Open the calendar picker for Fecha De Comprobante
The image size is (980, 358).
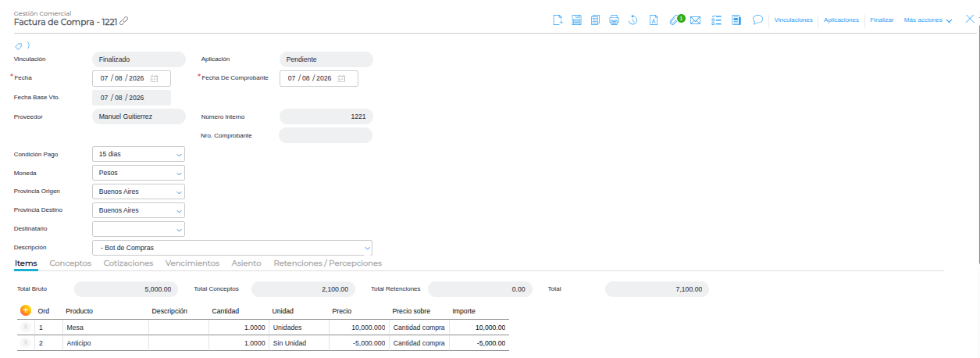pyautogui.click(x=341, y=78)
